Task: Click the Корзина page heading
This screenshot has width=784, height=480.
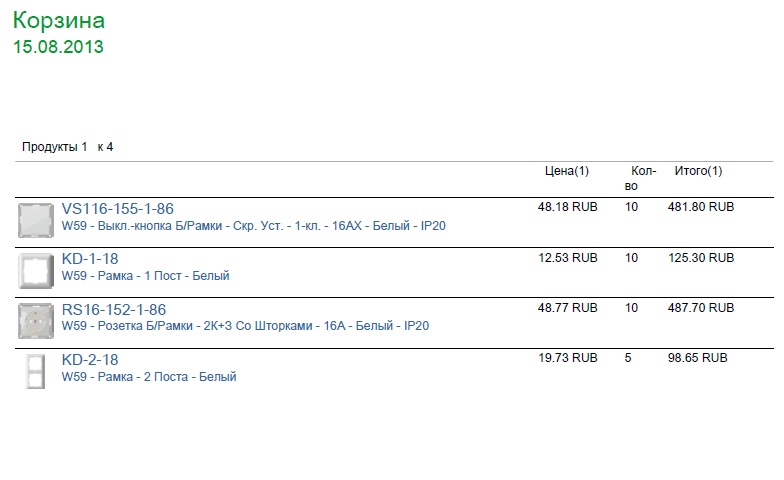Action: pos(59,20)
